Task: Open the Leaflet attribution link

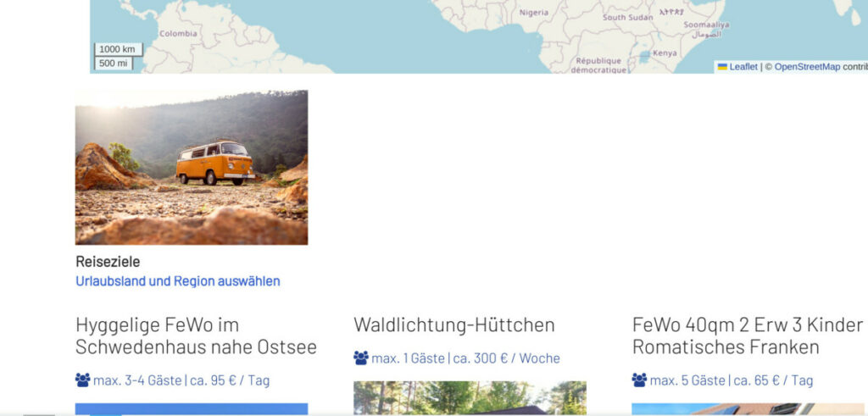Action: [x=743, y=67]
